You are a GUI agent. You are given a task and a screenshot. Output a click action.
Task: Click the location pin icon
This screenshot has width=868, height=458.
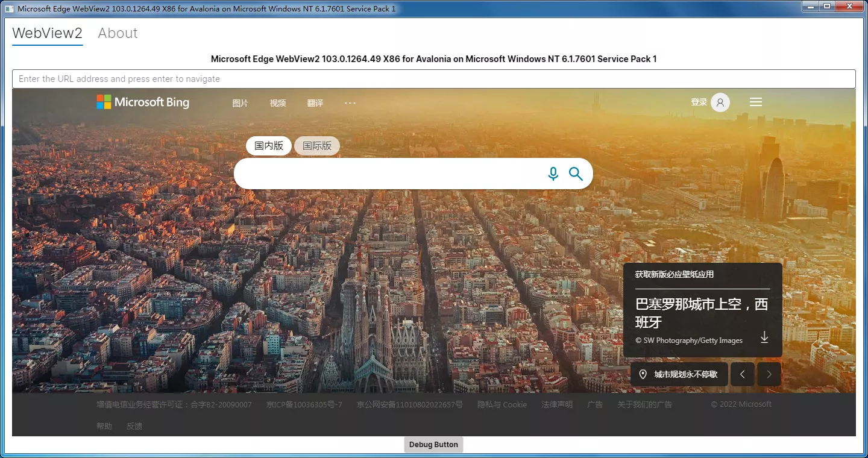coord(643,374)
